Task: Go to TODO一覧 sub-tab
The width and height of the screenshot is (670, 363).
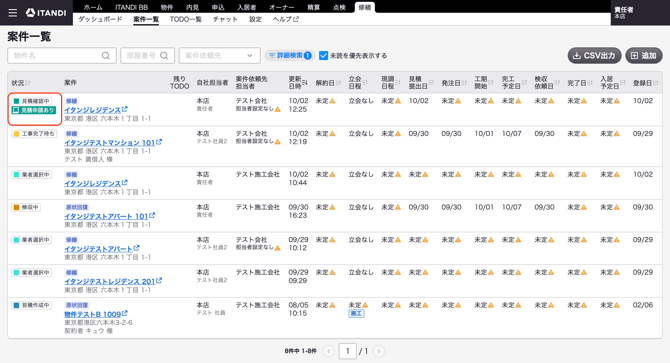Action: (185, 19)
